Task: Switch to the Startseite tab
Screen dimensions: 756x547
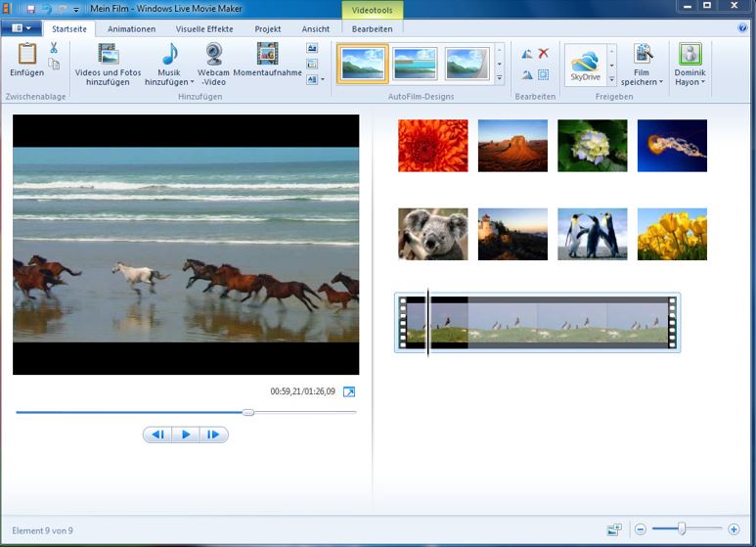Action: coord(68,29)
